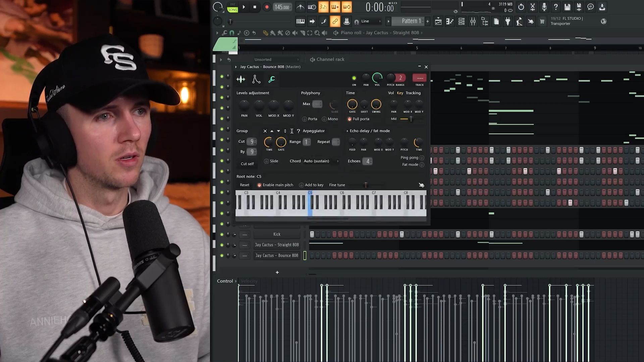This screenshot has height=362, width=644.
Task: Select the Jay Cactus - Straight 808 channel
Action: tap(277, 245)
